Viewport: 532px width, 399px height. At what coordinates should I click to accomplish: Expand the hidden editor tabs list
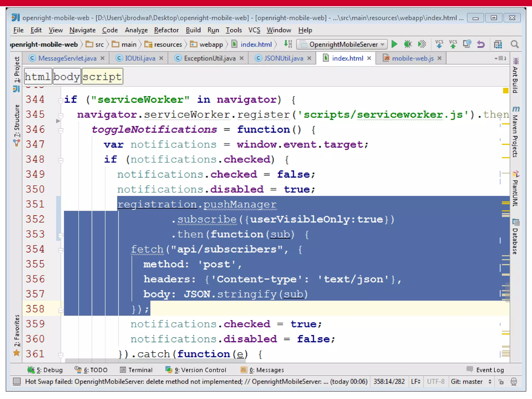(x=500, y=58)
